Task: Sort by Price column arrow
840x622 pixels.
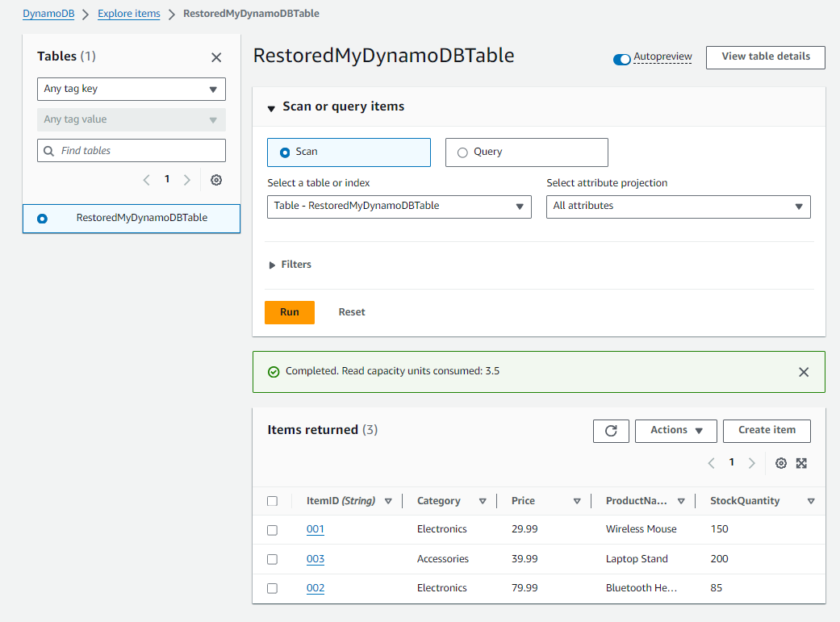Action: 577,502
